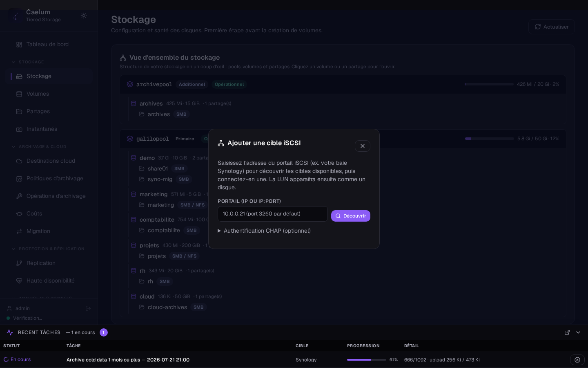Click the Caelum app logo
The width and height of the screenshot is (588, 368).
tap(16, 16)
